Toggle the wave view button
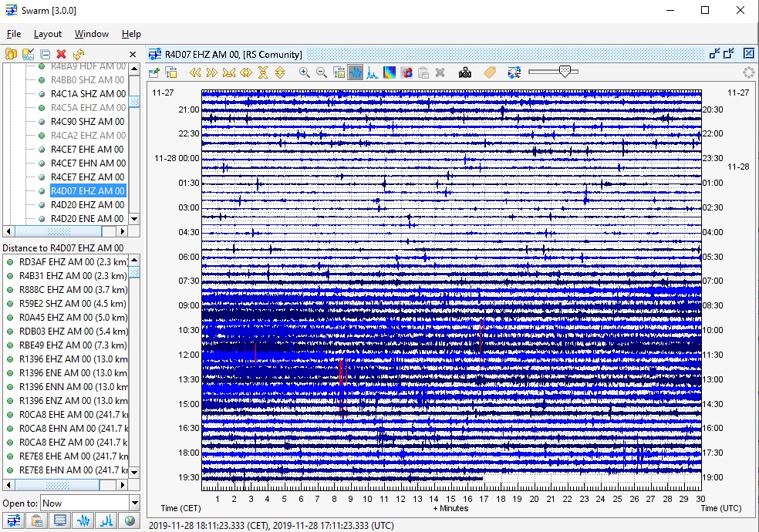This screenshot has width=759, height=532. click(356, 72)
